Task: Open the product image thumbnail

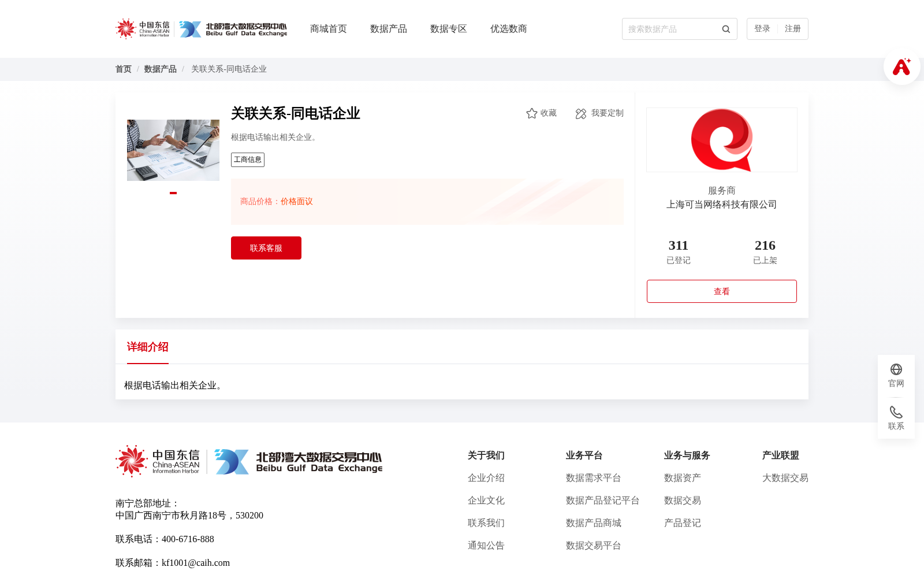Action: coord(173,150)
